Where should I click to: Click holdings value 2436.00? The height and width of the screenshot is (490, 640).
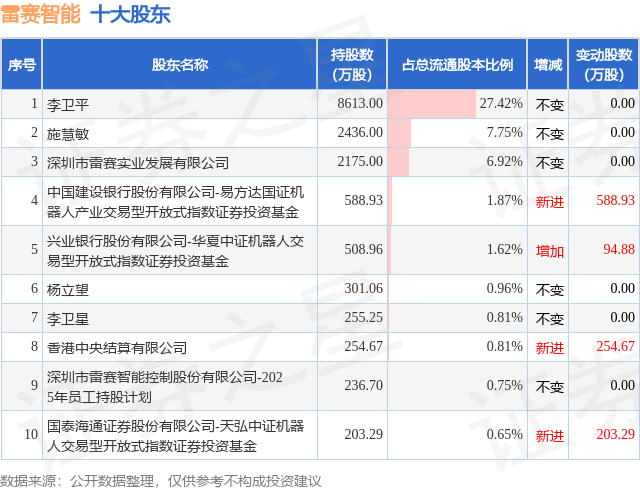point(360,132)
